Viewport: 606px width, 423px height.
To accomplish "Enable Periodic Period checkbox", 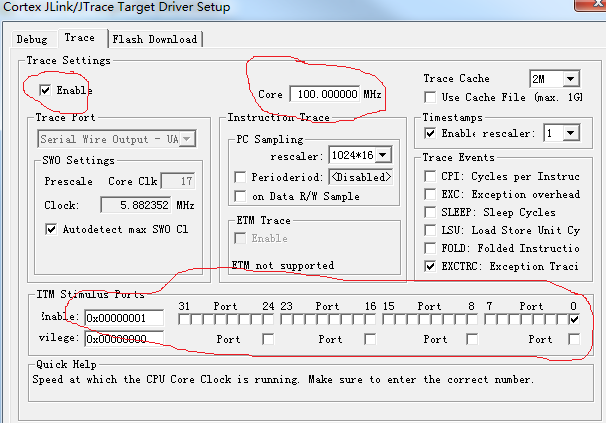I will (240, 177).
